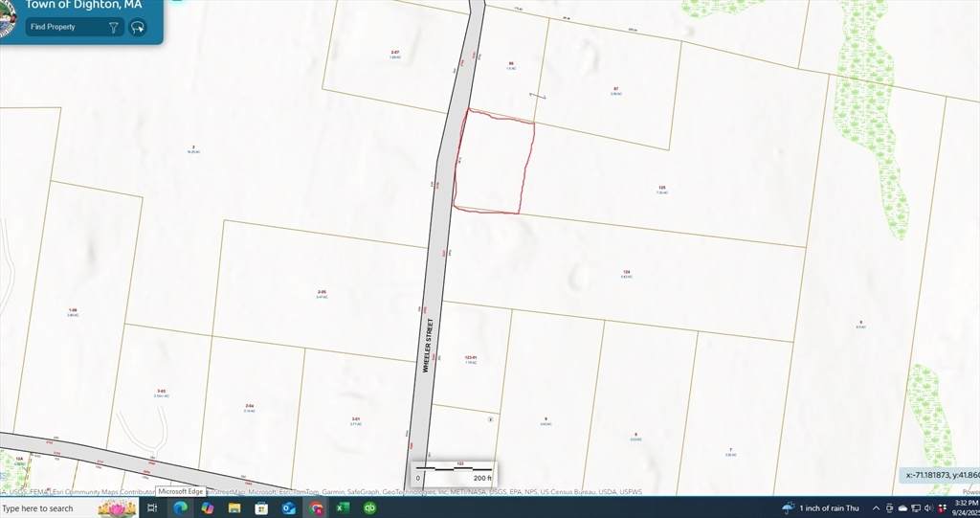Screen dimensions: 980x518
Task: Switch to Chrome in the taskbar
Action: tap(316, 507)
